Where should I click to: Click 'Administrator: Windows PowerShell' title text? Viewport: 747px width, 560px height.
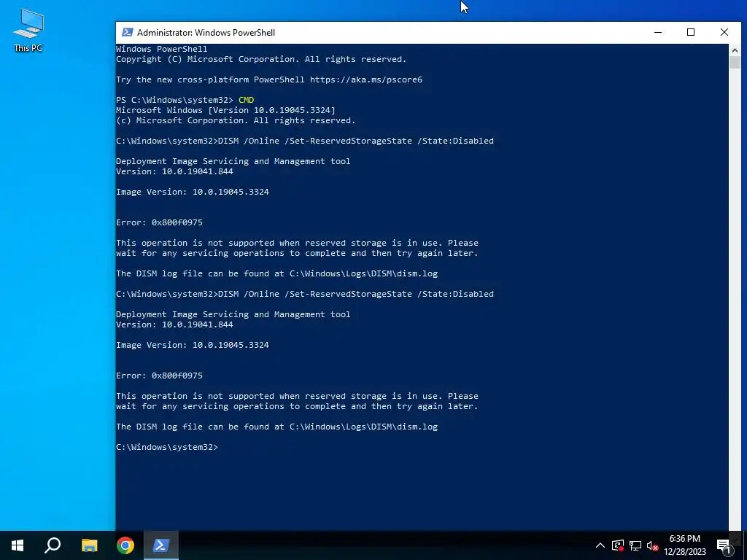click(x=206, y=32)
